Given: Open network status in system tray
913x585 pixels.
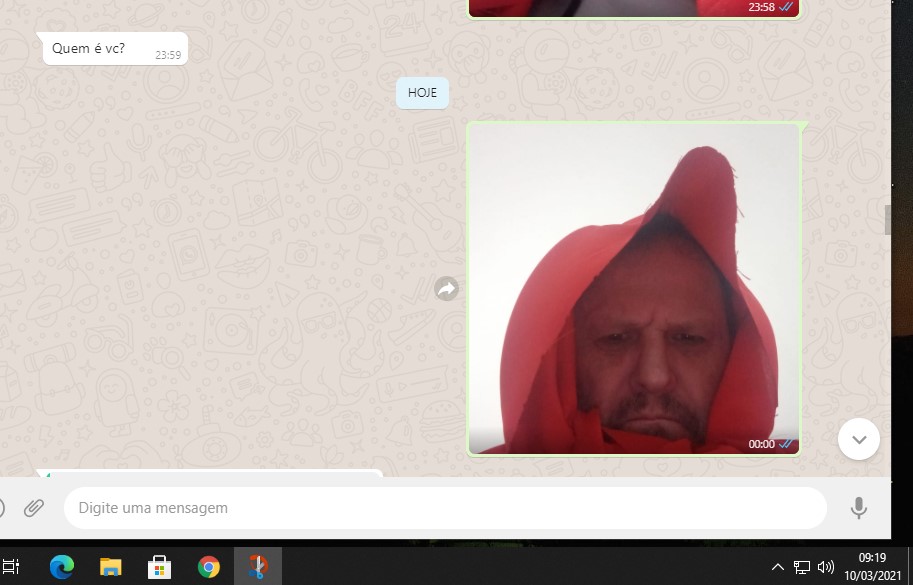Looking at the screenshot, I should pos(802,567).
